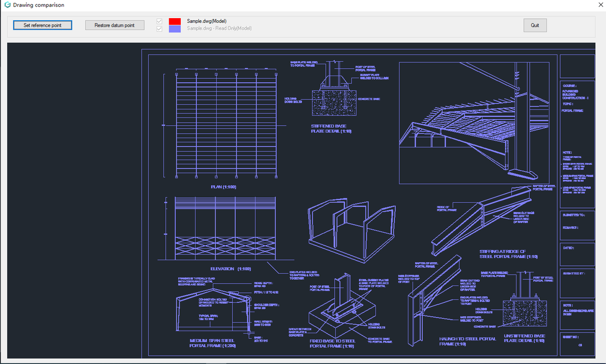606x364 pixels.
Task: Click the 3D perspective portal frame view
Action: [474, 123]
